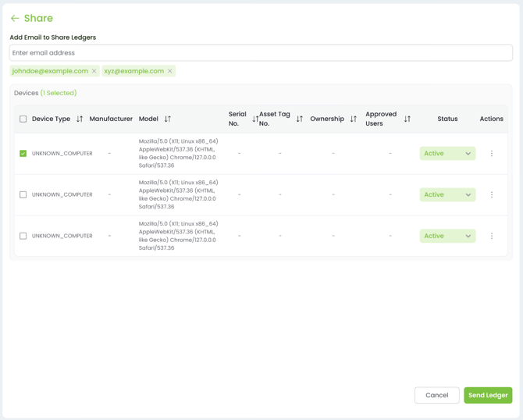This screenshot has height=420, width=523.
Task: Click the Send Ledger button
Action: (x=488, y=395)
